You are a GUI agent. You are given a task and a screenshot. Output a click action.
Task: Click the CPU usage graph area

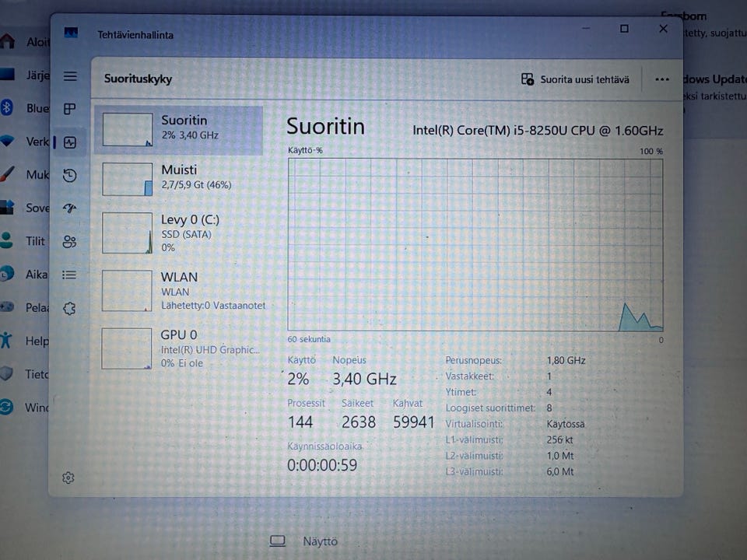tap(475, 245)
